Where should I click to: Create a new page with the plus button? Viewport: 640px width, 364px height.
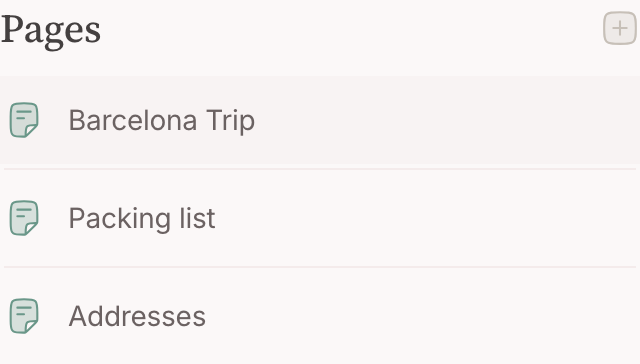(x=620, y=28)
